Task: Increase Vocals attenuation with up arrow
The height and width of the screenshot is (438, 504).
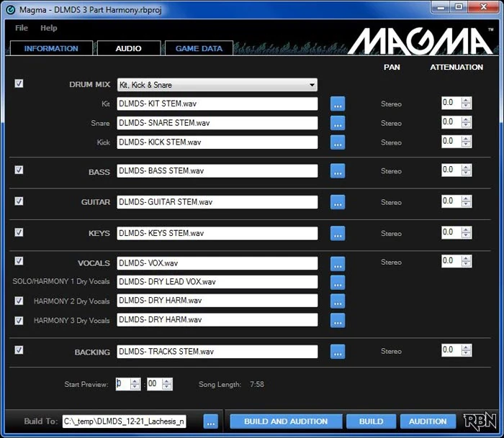Action: (x=466, y=258)
